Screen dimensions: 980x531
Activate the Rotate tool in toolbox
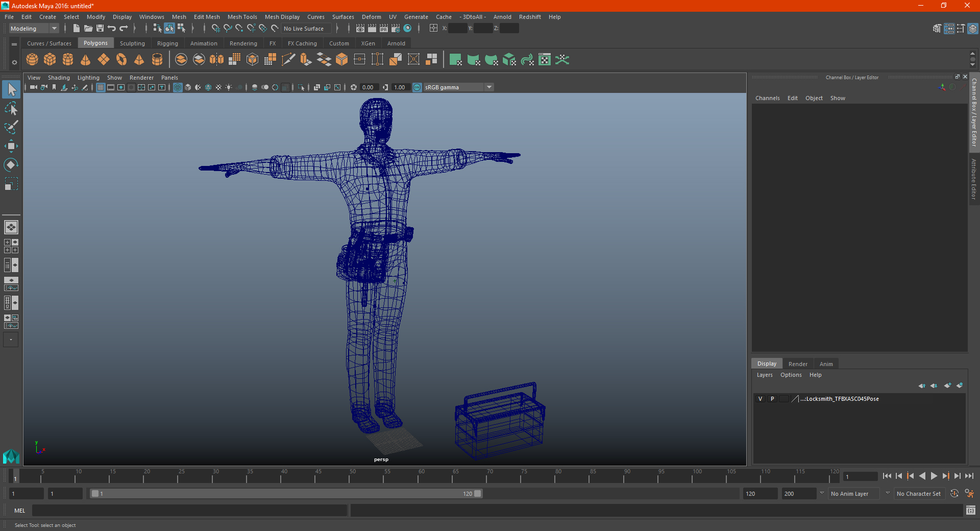tap(11, 165)
